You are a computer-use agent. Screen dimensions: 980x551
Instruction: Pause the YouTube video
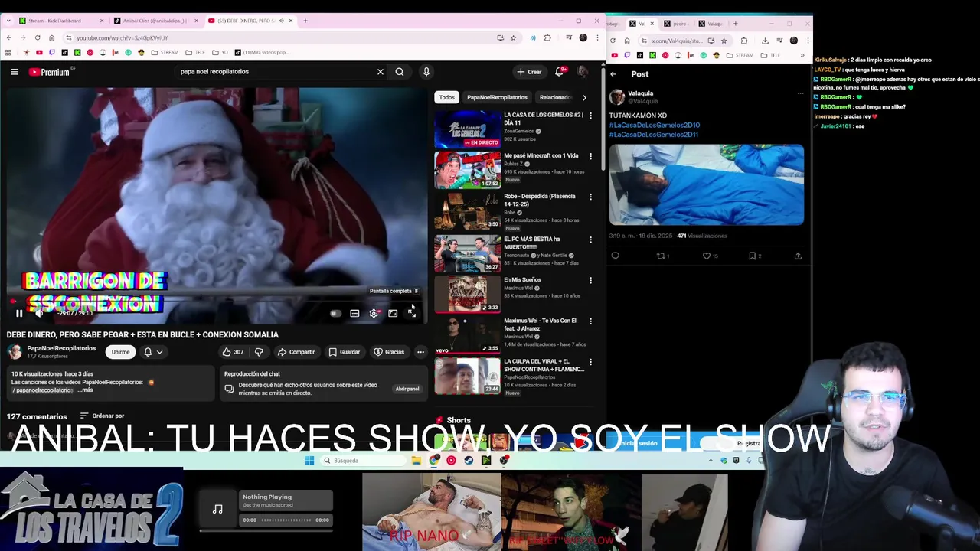[x=19, y=313]
